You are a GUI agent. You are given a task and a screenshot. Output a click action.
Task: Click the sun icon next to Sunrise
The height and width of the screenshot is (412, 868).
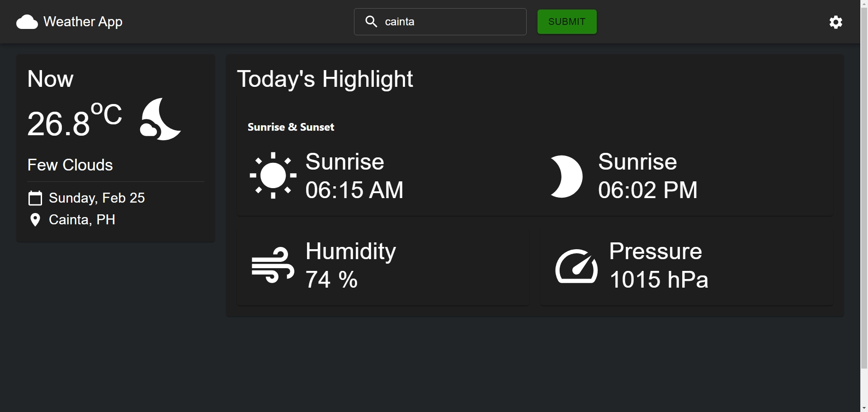[x=273, y=175]
